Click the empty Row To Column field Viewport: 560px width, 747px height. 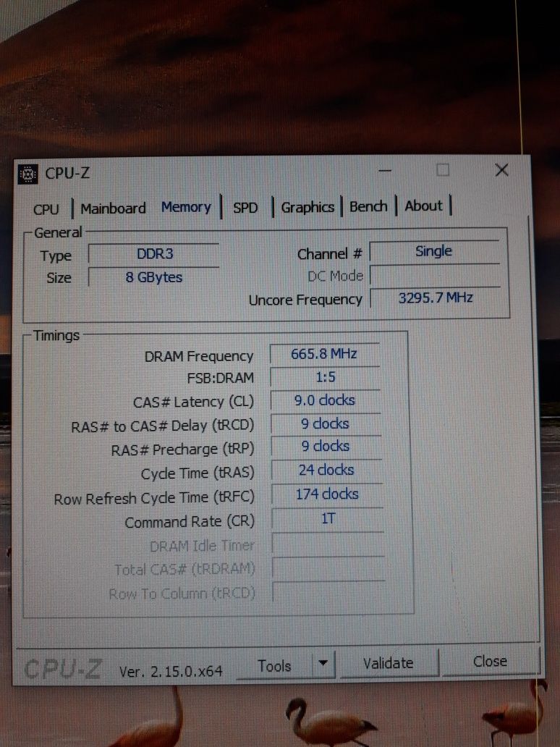[x=329, y=592]
